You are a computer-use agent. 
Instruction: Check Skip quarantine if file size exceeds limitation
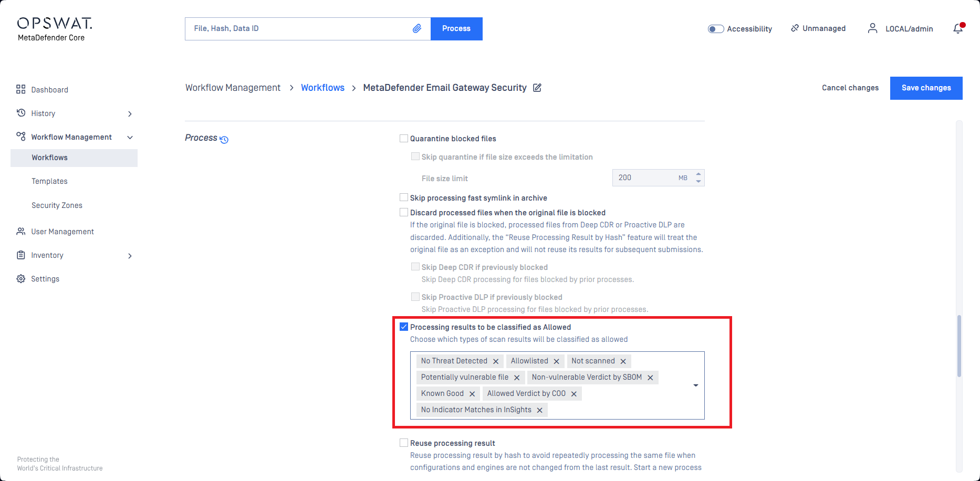(415, 156)
